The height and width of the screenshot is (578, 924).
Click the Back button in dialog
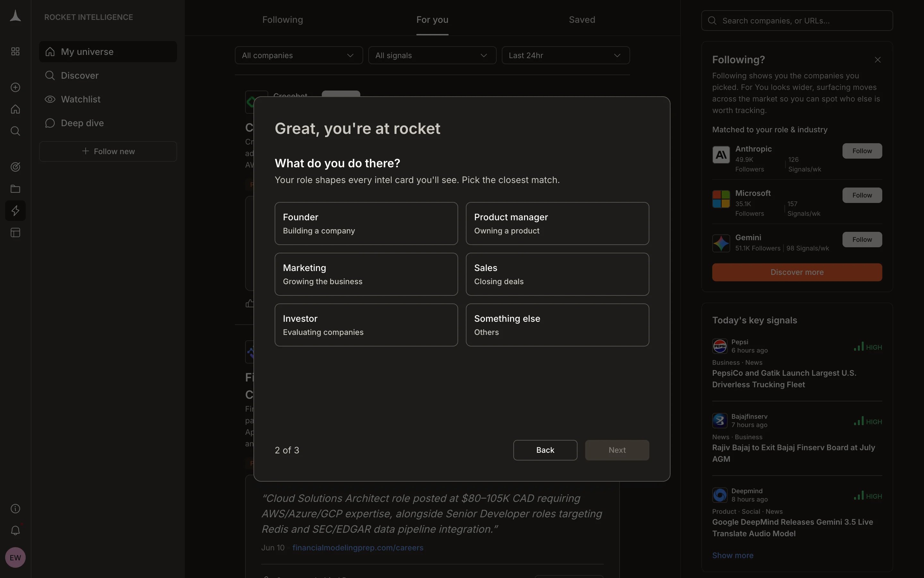[545, 450]
